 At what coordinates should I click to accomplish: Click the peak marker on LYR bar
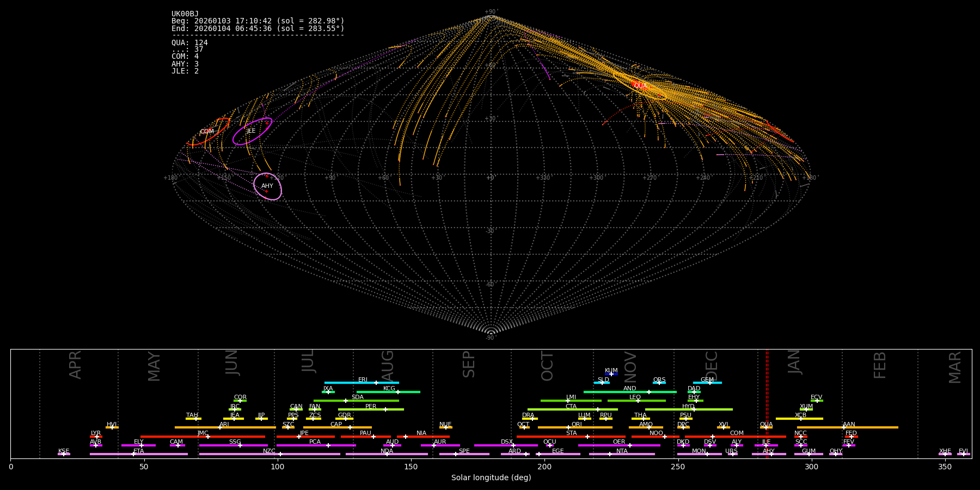click(x=97, y=437)
